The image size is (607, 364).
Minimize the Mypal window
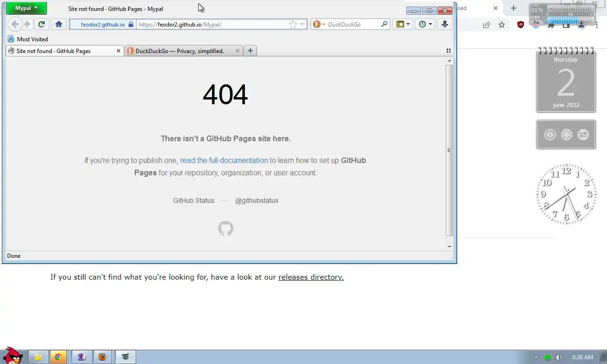click(x=414, y=10)
